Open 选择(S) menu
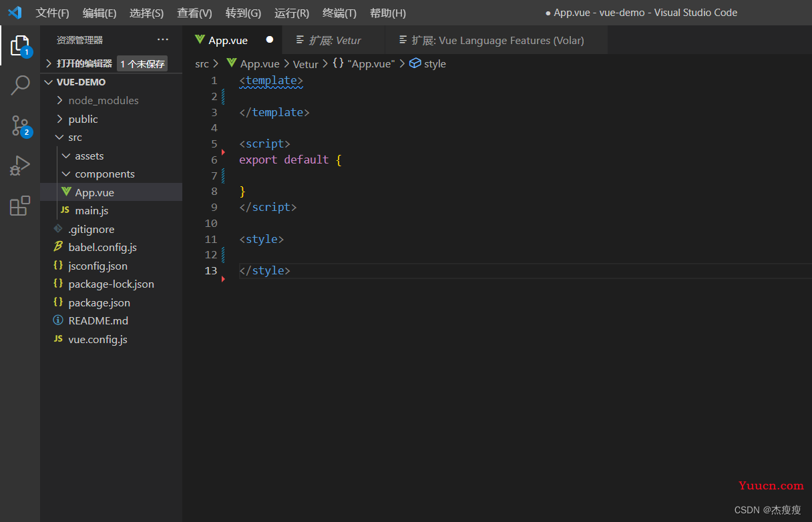 pos(146,13)
